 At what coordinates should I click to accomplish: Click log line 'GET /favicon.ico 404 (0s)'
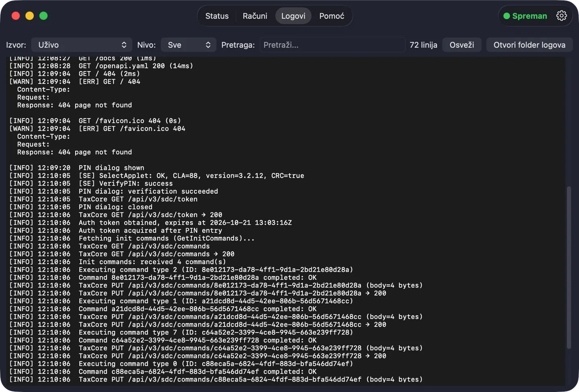(x=95, y=121)
